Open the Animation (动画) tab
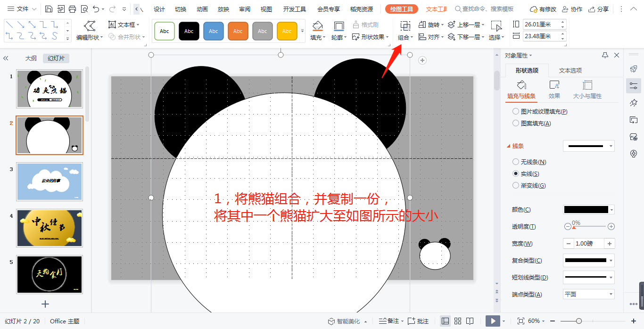The height and width of the screenshot is (329, 644). click(x=202, y=9)
